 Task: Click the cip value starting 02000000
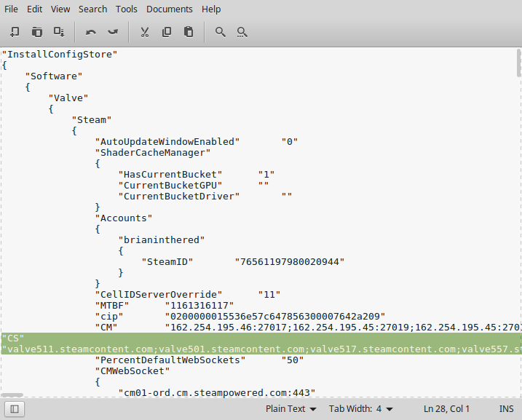pos(275,317)
